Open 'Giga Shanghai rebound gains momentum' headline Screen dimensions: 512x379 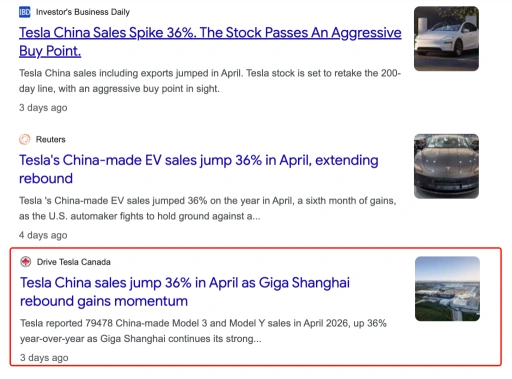tap(185, 292)
